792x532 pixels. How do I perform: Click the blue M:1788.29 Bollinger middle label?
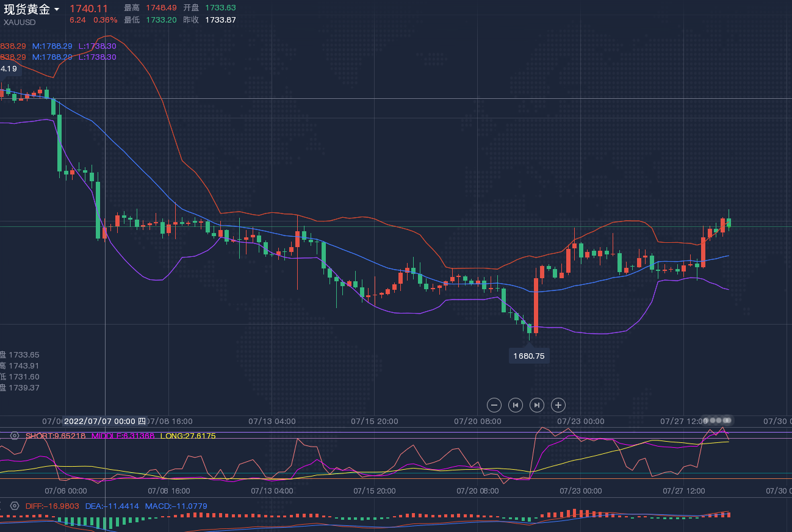point(52,46)
